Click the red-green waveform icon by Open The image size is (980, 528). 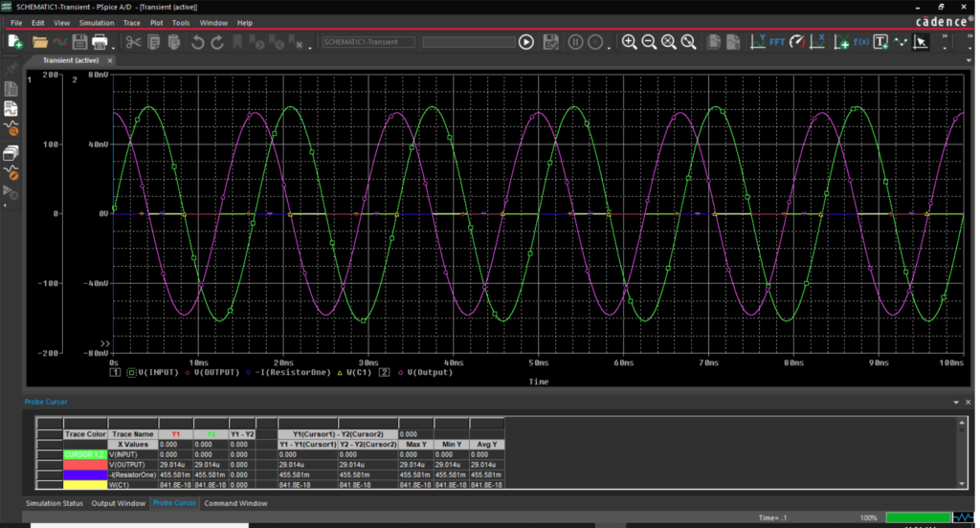click(60, 42)
